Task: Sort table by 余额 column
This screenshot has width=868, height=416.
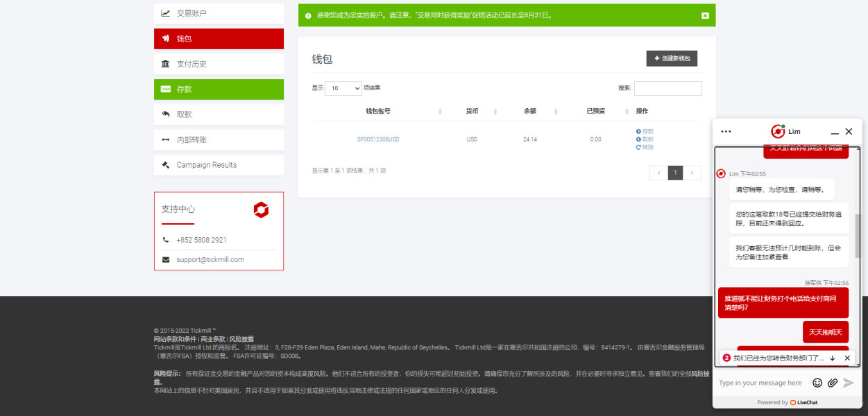Action: [x=530, y=111]
